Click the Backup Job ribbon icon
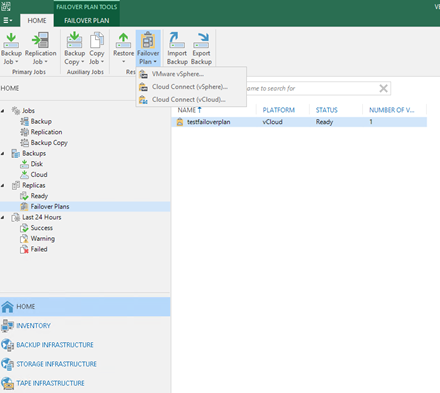 (11, 40)
